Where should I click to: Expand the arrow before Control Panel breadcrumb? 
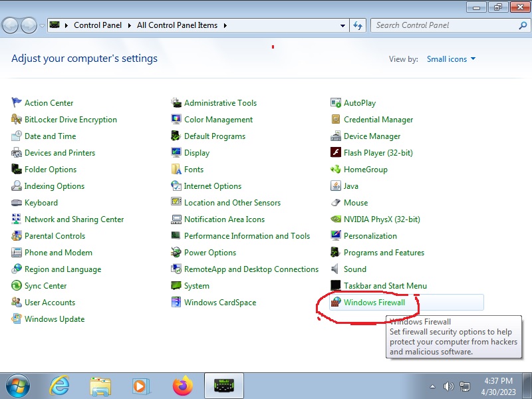(x=66, y=25)
